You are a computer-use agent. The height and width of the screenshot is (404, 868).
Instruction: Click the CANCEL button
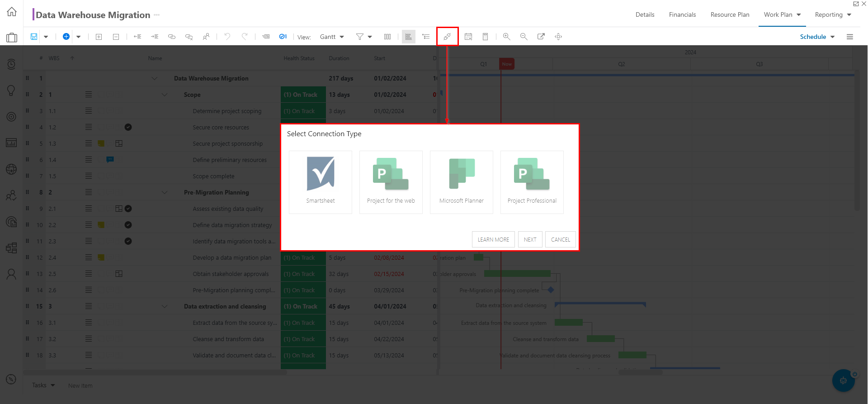(x=561, y=239)
